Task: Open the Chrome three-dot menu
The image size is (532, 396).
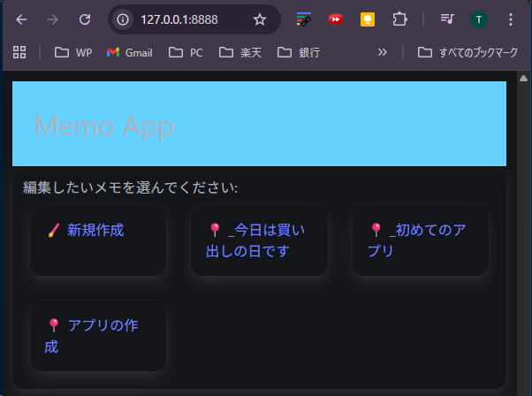Action: click(x=510, y=19)
